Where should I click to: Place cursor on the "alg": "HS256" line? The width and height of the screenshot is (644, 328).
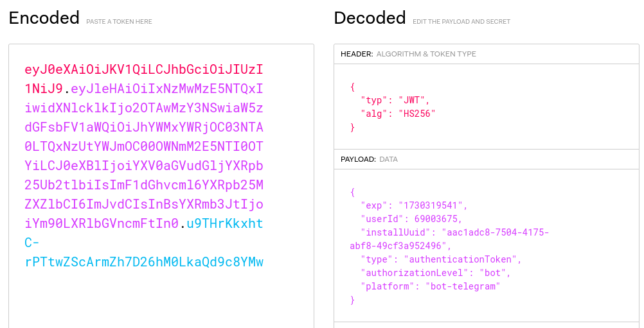coord(398,114)
